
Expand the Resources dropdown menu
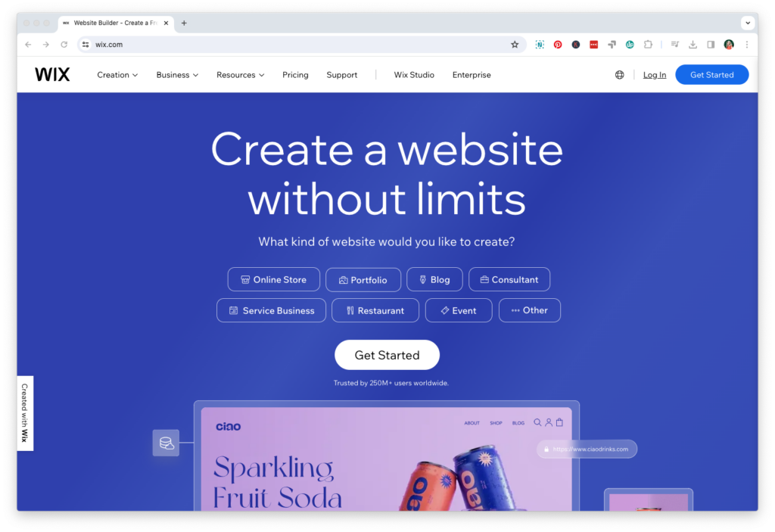pyautogui.click(x=240, y=75)
